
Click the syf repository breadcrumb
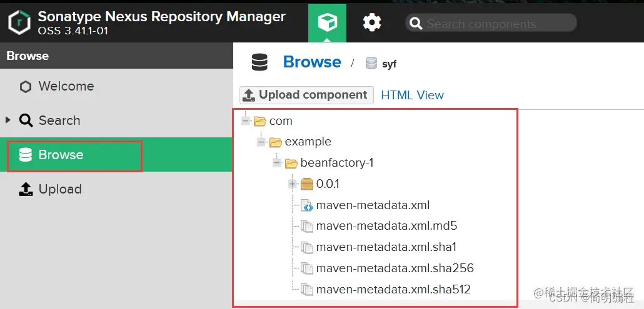tap(389, 64)
